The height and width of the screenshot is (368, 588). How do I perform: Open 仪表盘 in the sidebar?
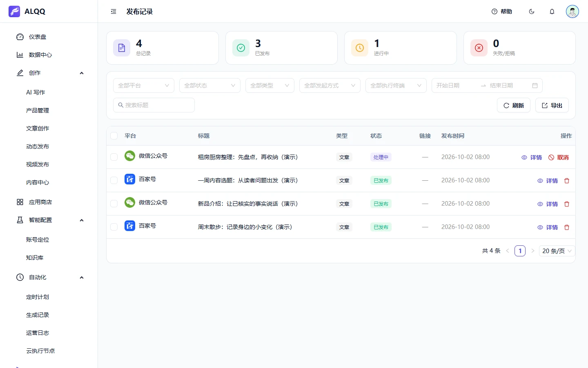click(x=49, y=37)
